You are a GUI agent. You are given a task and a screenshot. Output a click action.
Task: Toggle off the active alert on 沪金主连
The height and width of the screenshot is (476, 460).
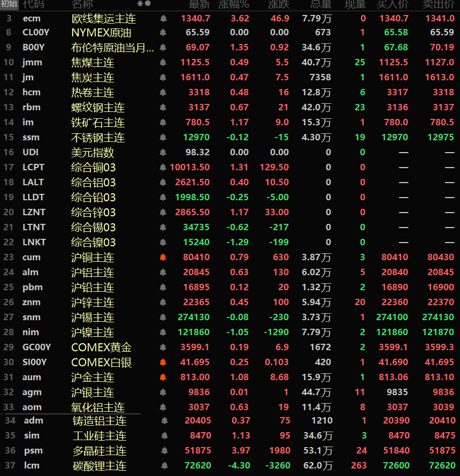[x=163, y=377]
